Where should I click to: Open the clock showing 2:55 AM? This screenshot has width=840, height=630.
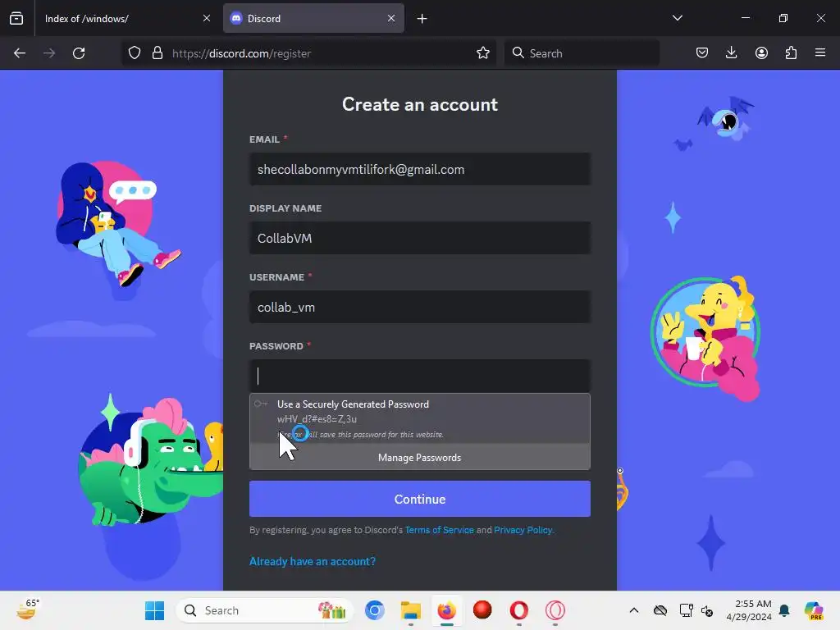[x=749, y=610]
